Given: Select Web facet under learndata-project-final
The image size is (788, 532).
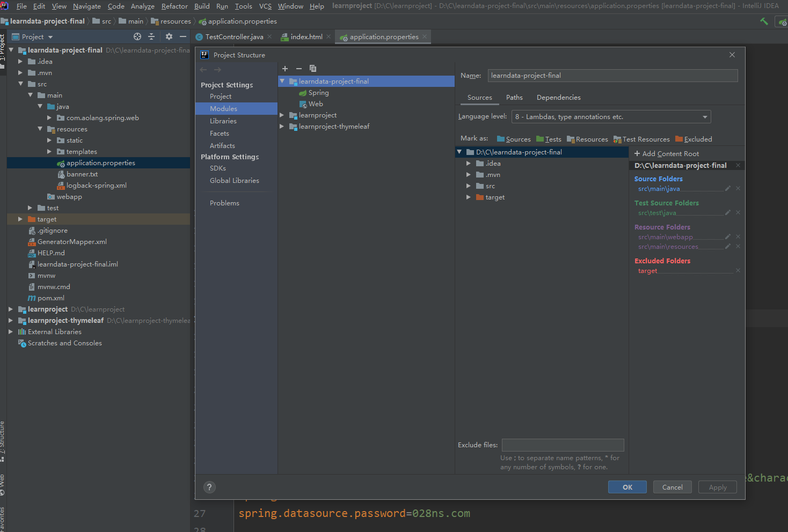Looking at the screenshot, I should pyautogui.click(x=311, y=104).
